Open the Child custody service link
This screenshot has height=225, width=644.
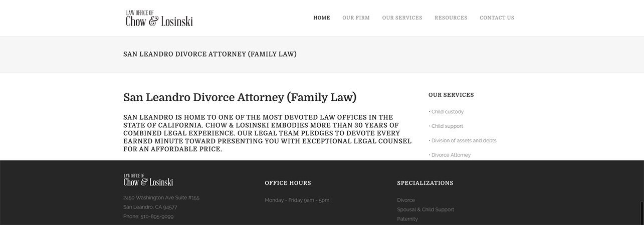point(448,112)
